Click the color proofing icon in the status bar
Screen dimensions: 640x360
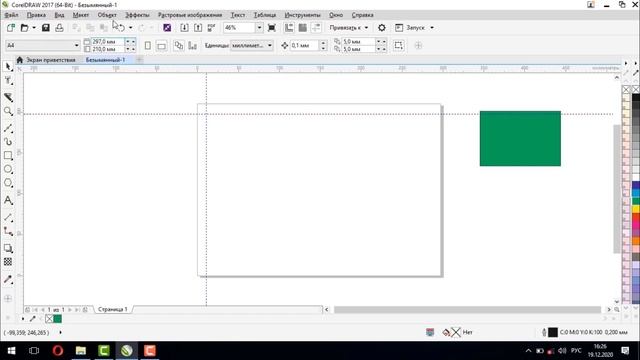click(x=430, y=332)
